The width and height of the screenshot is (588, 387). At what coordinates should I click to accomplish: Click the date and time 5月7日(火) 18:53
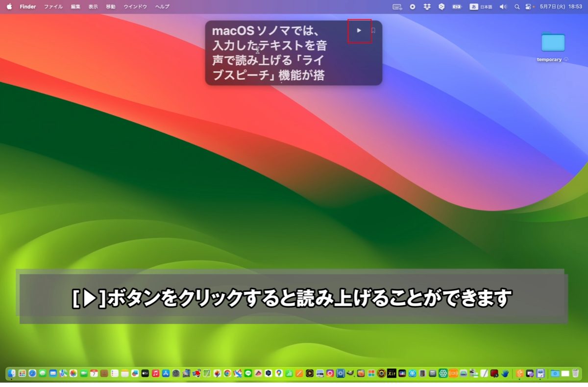(561, 7)
